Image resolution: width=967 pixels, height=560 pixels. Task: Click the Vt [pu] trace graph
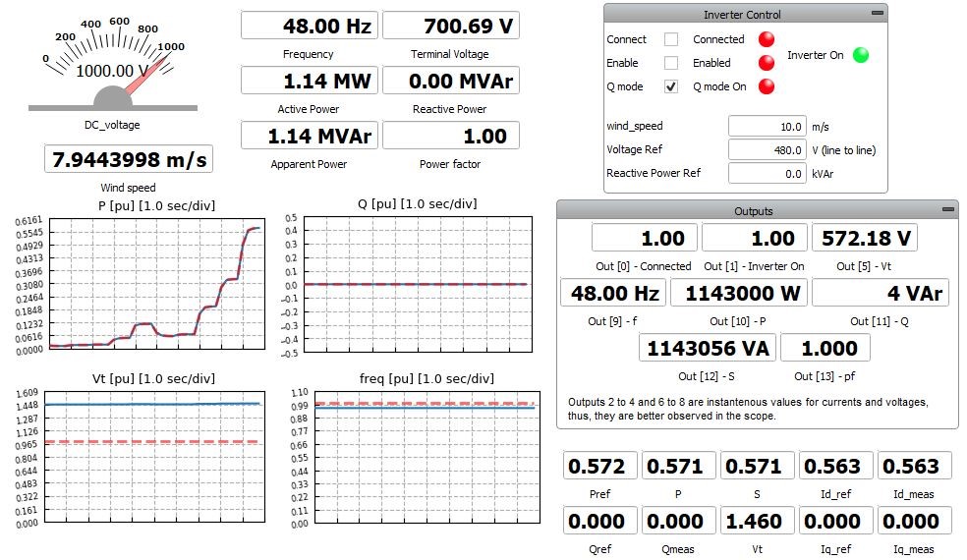[x=157, y=456]
